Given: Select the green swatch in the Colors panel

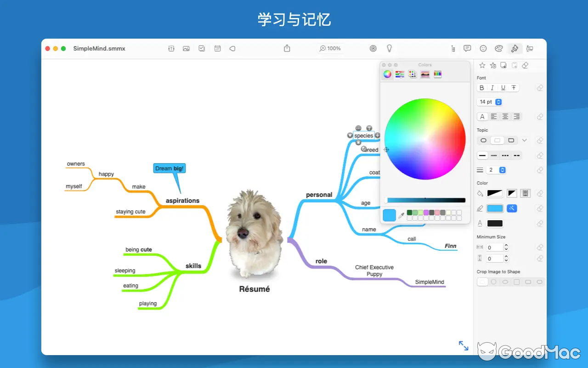Looking at the screenshot, I should point(409,212).
